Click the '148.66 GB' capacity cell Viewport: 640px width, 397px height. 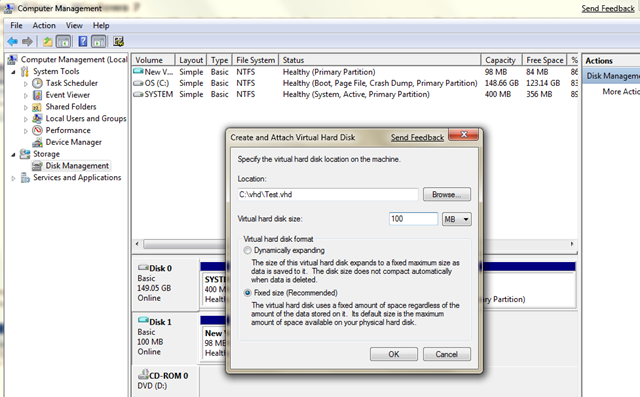click(x=502, y=83)
